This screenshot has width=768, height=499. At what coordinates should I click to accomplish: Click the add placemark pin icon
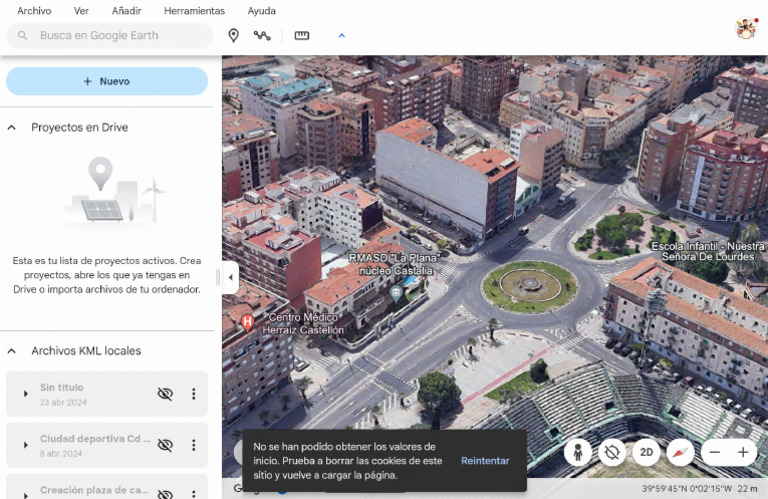tap(233, 35)
